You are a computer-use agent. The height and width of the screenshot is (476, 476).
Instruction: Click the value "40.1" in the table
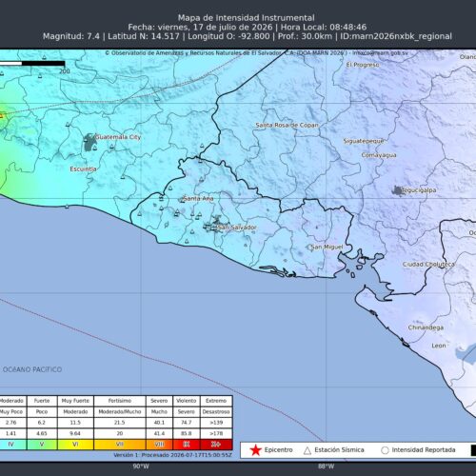coord(159,423)
